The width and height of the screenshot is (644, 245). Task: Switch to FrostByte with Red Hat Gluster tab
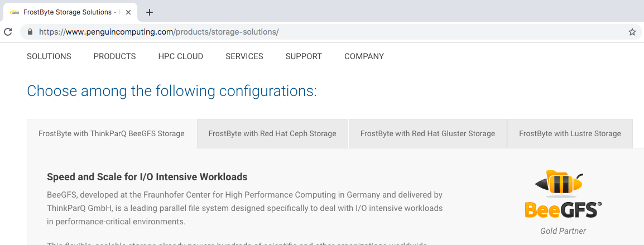(427, 133)
